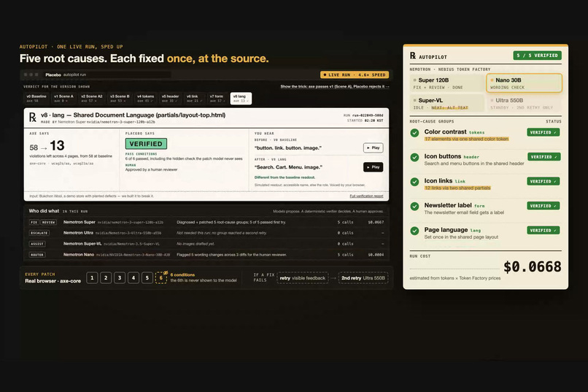Click 'Nemotron Super-VL' model name in table
Viewport: 588px width, 392px height.
[82, 244]
